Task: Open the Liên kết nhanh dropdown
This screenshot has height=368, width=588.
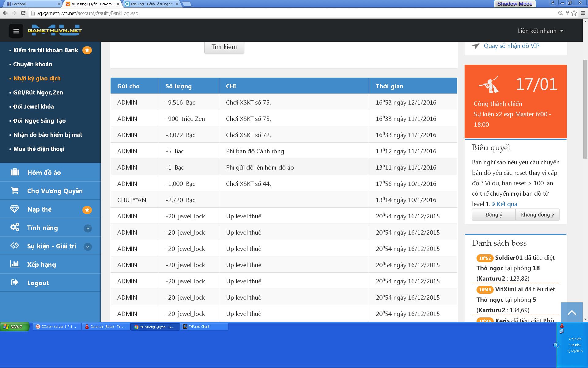Action: tap(541, 31)
